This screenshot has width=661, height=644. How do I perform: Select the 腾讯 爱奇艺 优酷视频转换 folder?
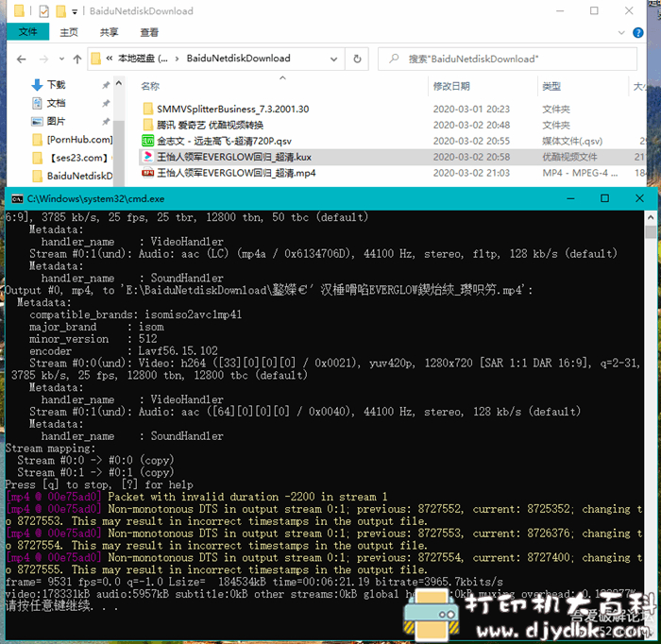(x=210, y=126)
